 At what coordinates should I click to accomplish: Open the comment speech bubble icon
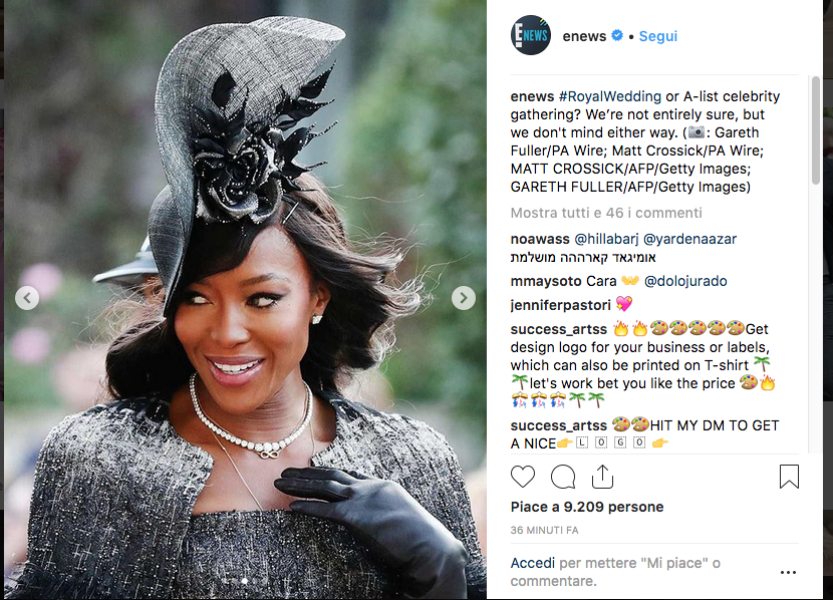tap(563, 477)
